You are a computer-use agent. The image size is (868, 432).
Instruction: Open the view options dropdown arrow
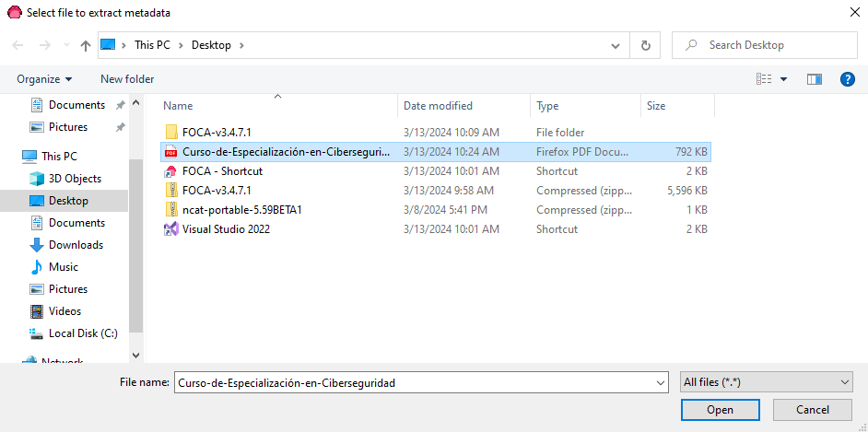pyautogui.click(x=783, y=79)
